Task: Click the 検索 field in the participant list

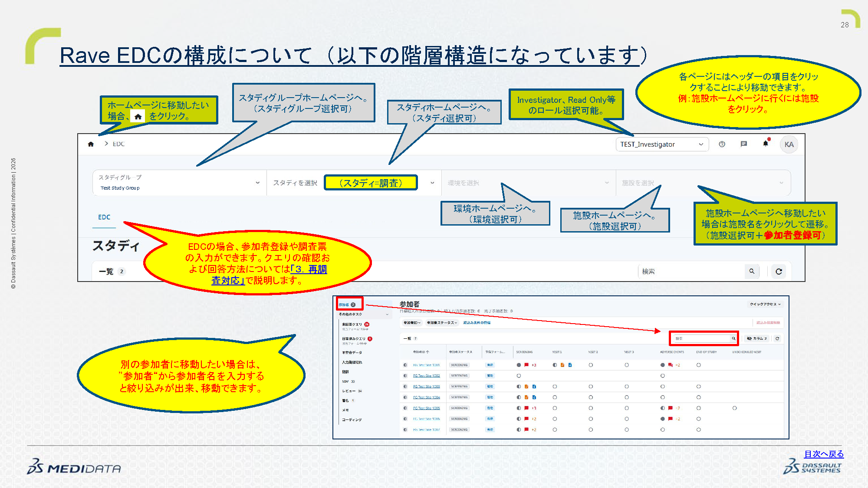Action: [702, 338]
